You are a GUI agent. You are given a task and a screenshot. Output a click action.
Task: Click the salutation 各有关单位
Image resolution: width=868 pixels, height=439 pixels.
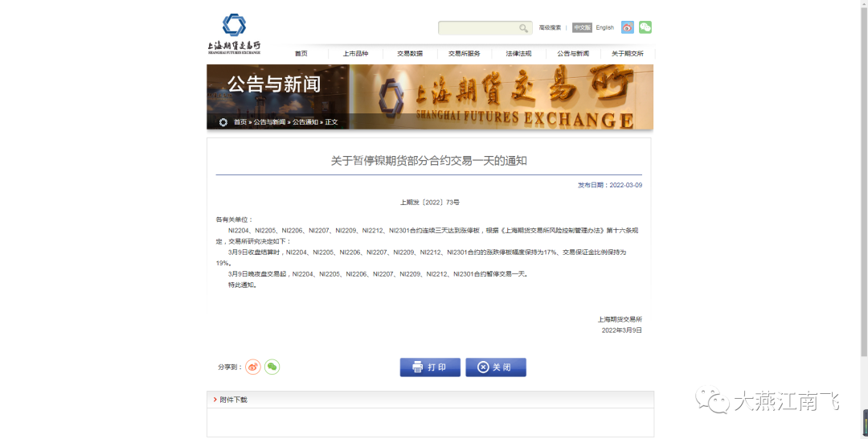234,219
